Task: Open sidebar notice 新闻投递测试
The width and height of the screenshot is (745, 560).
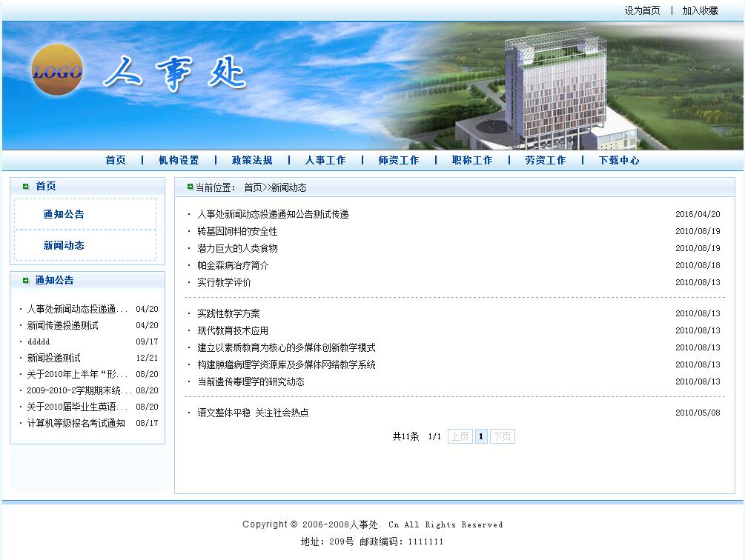Action: (x=53, y=359)
